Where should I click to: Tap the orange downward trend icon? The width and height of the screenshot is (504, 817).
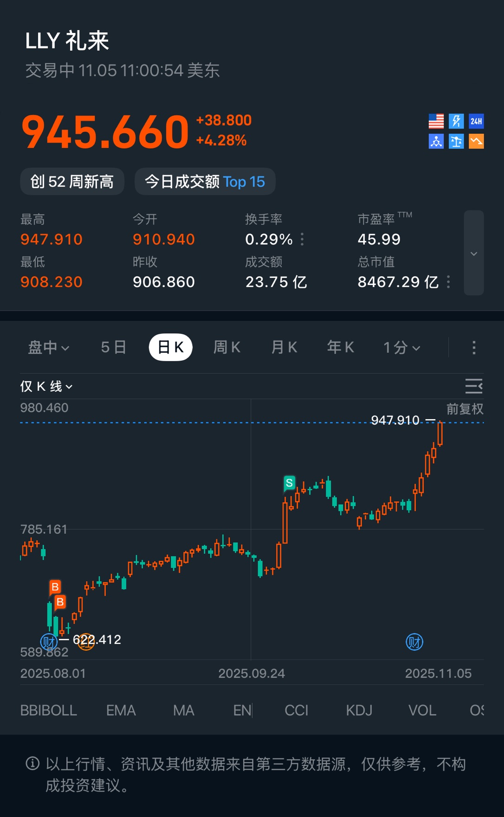pyautogui.click(x=476, y=141)
